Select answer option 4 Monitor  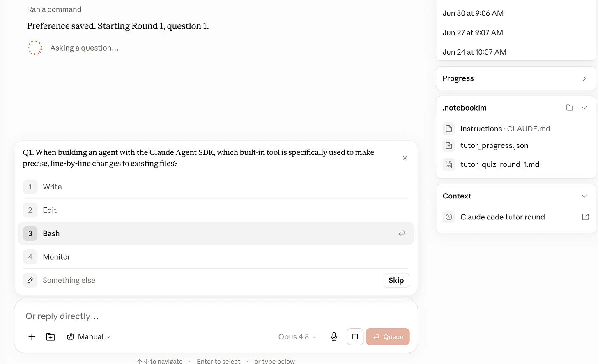[216, 257]
